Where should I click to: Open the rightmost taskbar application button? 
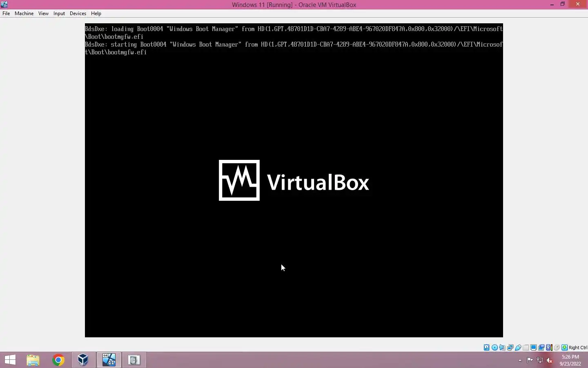point(134,360)
